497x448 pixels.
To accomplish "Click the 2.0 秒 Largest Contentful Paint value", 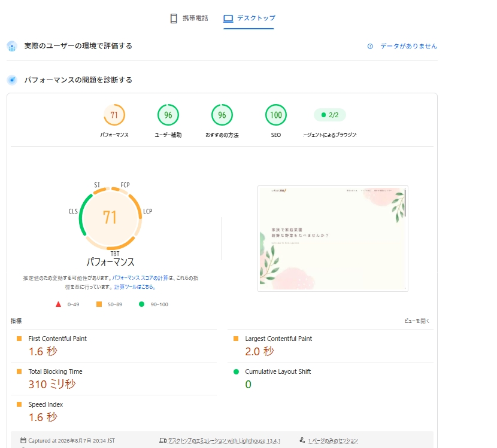I will [x=260, y=352].
